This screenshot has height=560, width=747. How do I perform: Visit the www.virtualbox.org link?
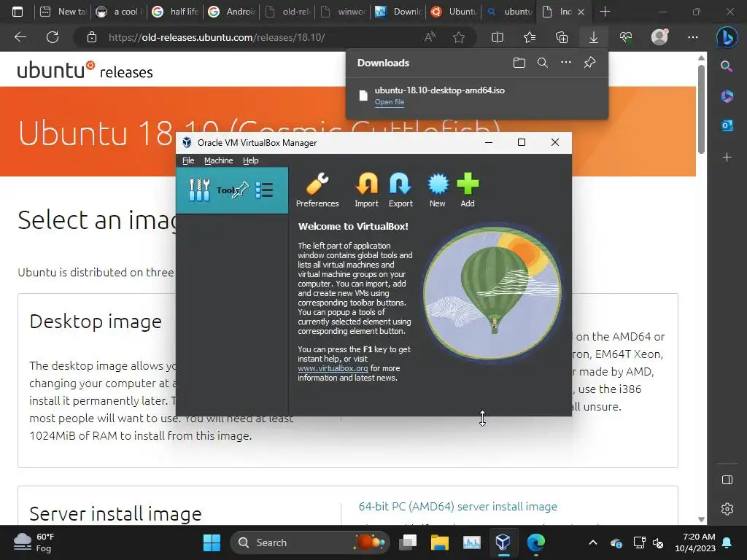click(333, 368)
